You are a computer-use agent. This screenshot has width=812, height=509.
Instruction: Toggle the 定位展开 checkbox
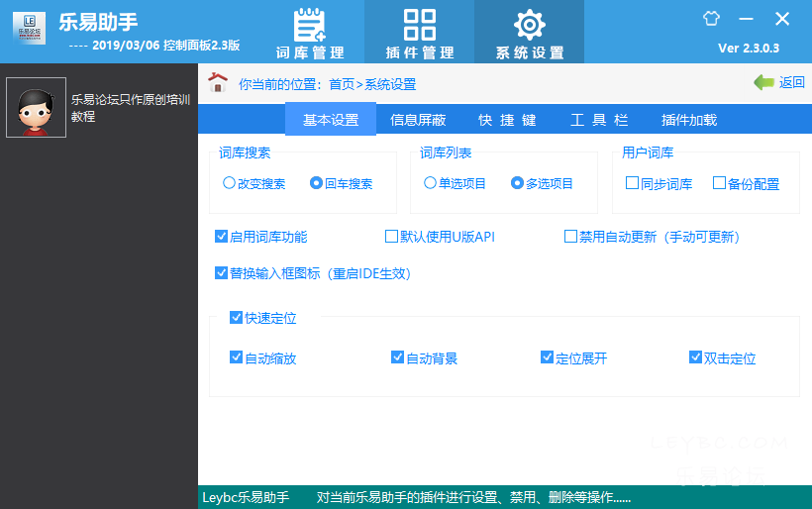pyautogui.click(x=547, y=357)
